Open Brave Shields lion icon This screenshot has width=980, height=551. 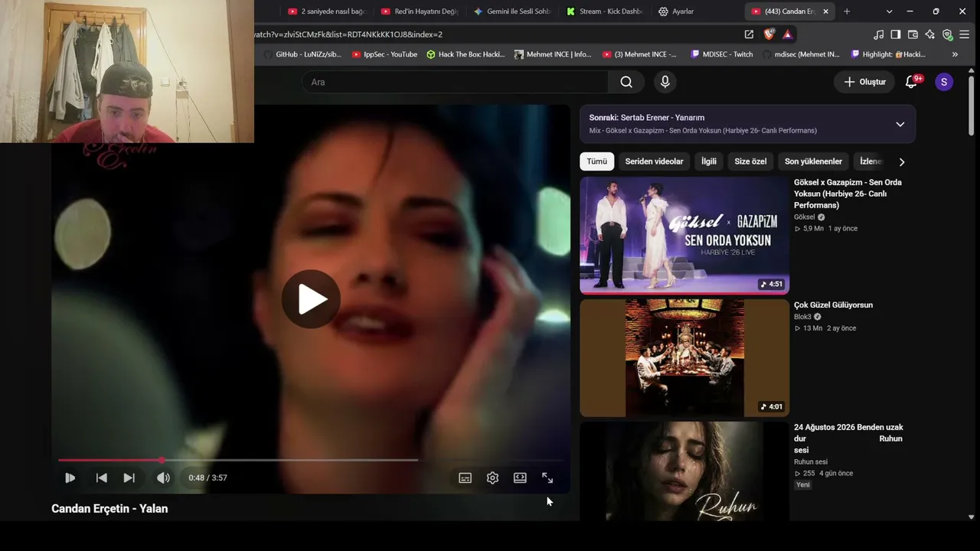769,34
